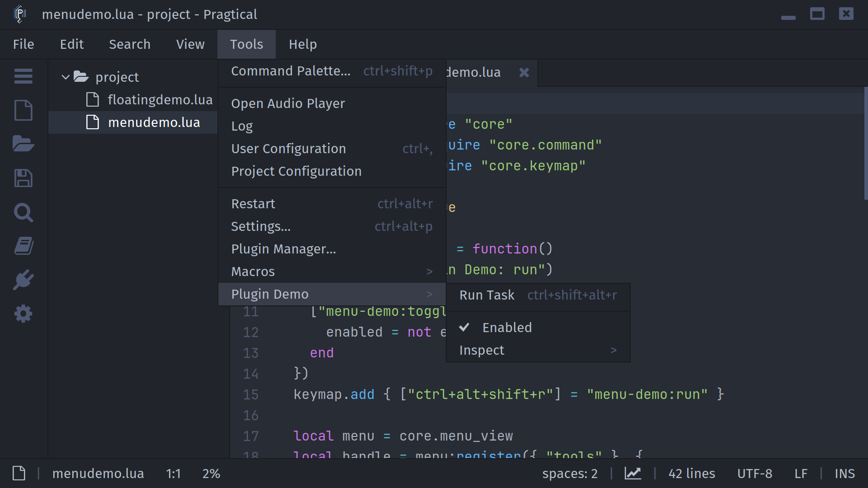The height and width of the screenshot is (488, 868).
Task: Click the editor vertical scrollbar
Action: click(866, 143)
